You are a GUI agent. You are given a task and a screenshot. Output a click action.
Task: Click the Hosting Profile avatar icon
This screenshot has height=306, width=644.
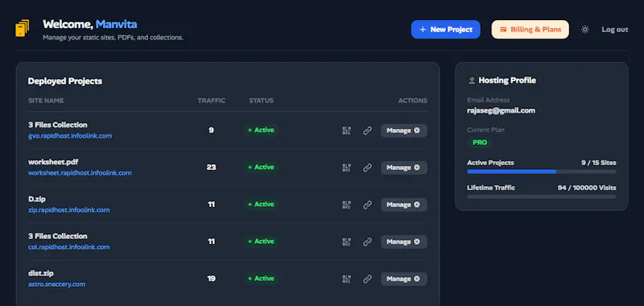point(472,81)
